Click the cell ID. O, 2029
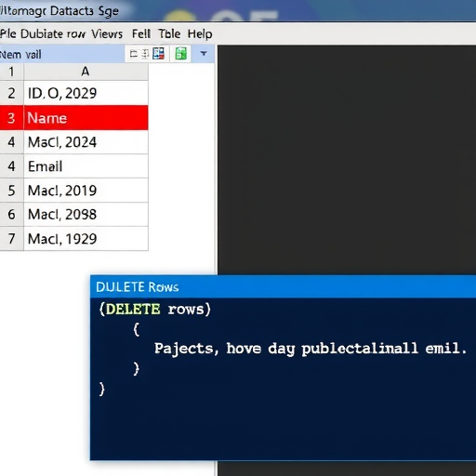 pos(86,93)
